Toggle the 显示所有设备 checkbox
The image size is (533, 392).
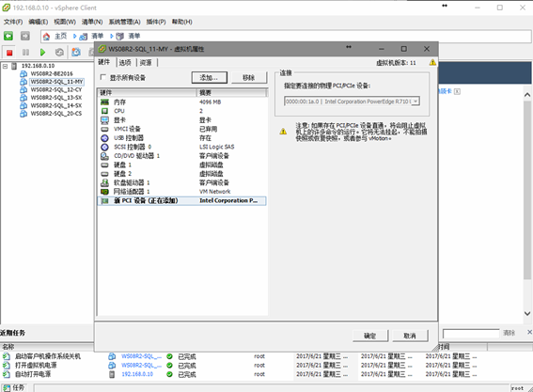coord(103,77)
